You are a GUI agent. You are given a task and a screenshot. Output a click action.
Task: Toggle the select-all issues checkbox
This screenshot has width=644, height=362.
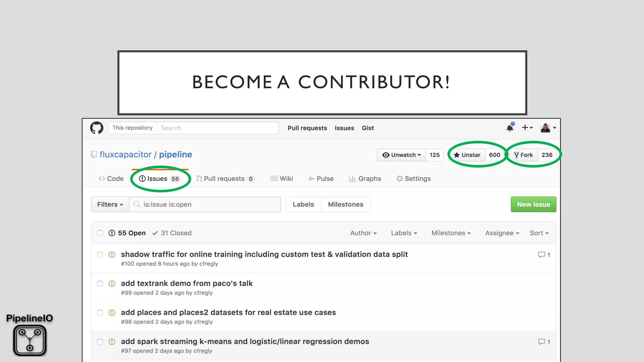pyautogui.click(x=100, y=233)
